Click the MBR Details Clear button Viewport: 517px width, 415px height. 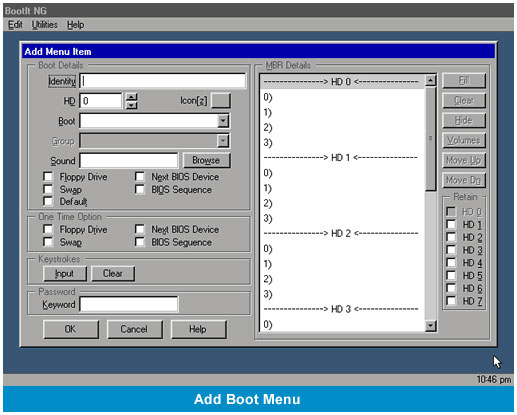coord(464,100)
